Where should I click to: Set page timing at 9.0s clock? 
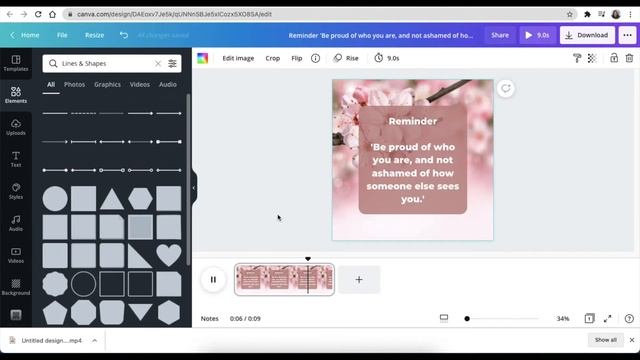tap(387, 58)
